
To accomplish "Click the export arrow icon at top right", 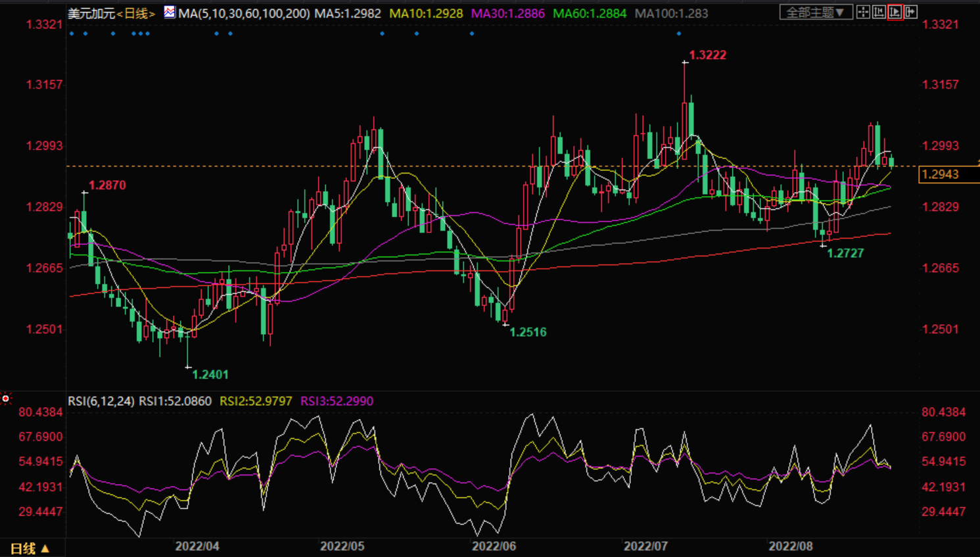I will tap(910, 12).
